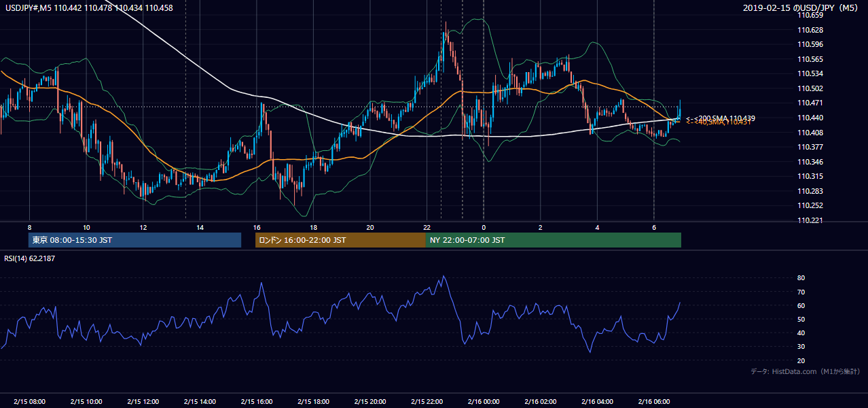
Task: Click the bottom date label 2/16 02:00
Action: click(x=541, y=402)
